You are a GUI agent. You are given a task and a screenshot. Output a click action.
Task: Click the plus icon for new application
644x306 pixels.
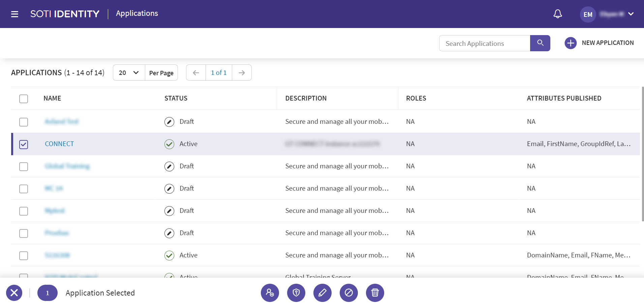click(571, 43)
